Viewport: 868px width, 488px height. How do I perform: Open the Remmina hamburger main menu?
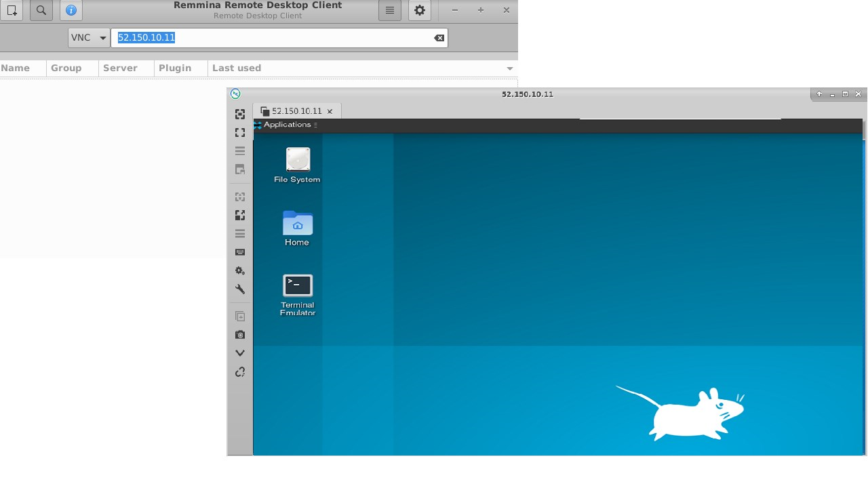(389, 10)
